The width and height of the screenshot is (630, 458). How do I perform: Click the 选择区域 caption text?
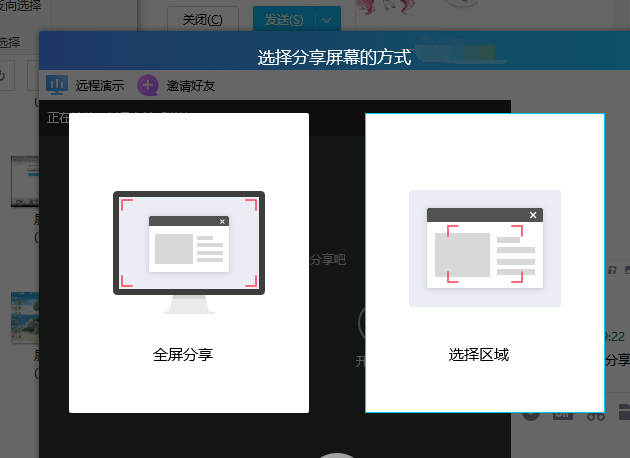click(479, 355)
